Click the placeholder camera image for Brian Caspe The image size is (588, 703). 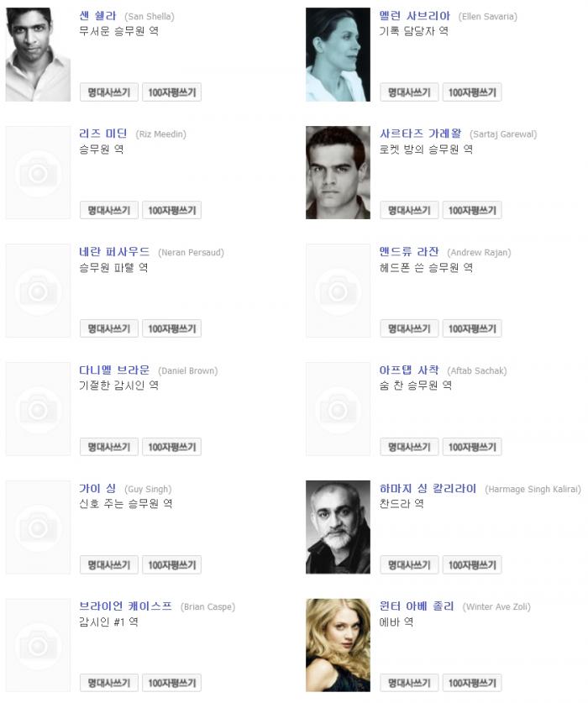(38, 645)
